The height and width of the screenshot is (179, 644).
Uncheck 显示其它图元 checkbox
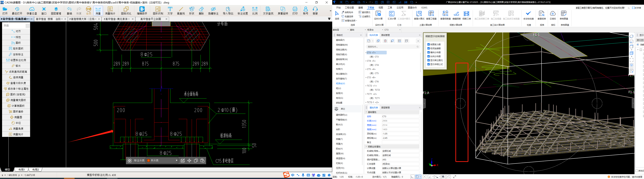(x=429, y=60)
